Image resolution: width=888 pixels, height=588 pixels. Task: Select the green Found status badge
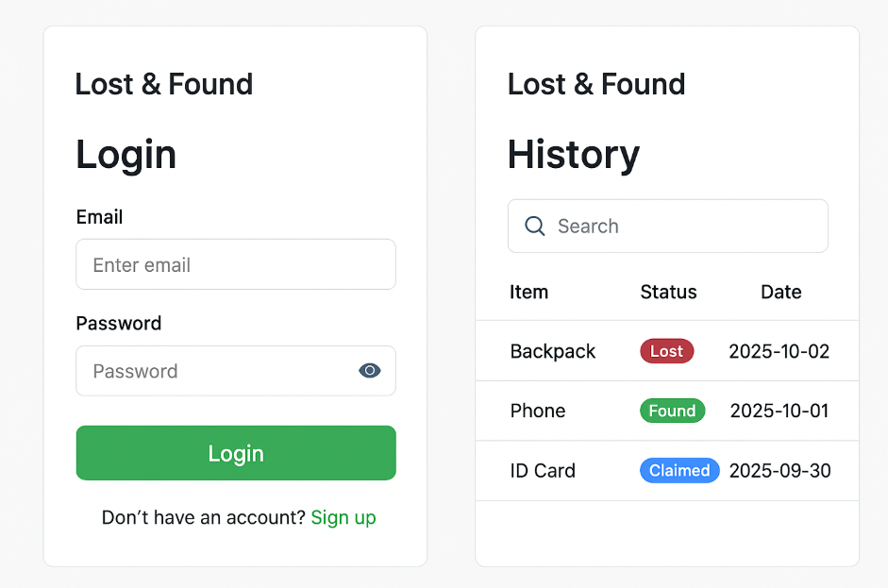(x=672, y=411)
